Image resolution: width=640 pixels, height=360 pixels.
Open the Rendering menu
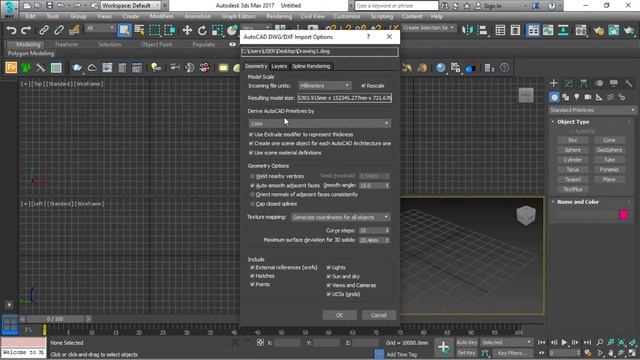click(279, 16)
